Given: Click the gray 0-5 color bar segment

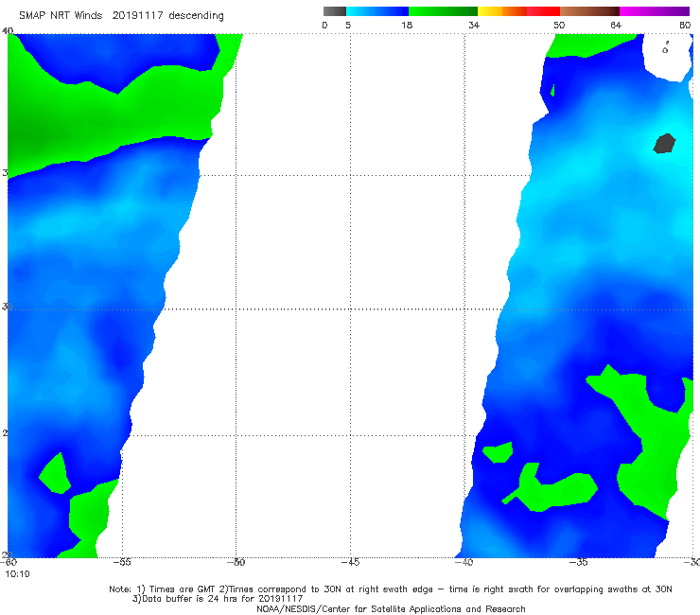Looking at the screenshot, I should point(335,11).
